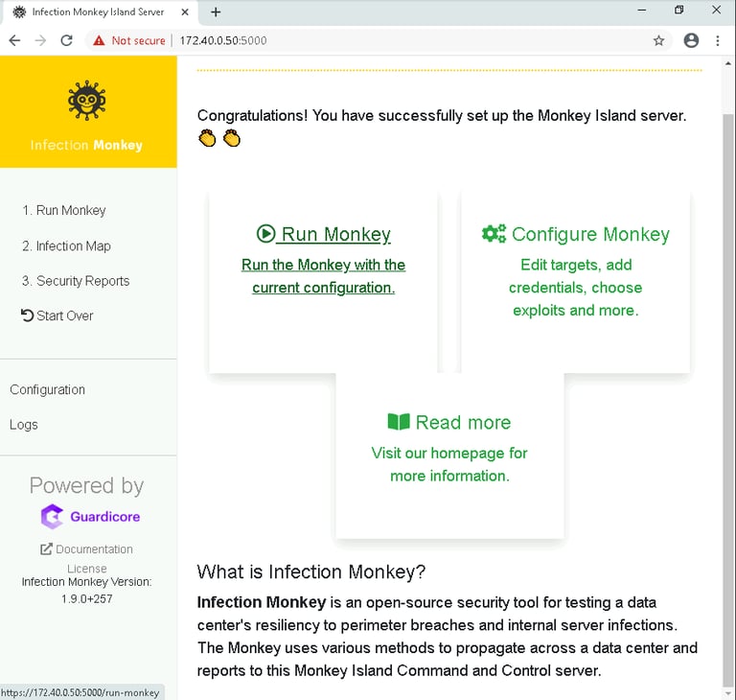
Task: Click the tab's Infection Monkey favicon
Action: point(19,12)
